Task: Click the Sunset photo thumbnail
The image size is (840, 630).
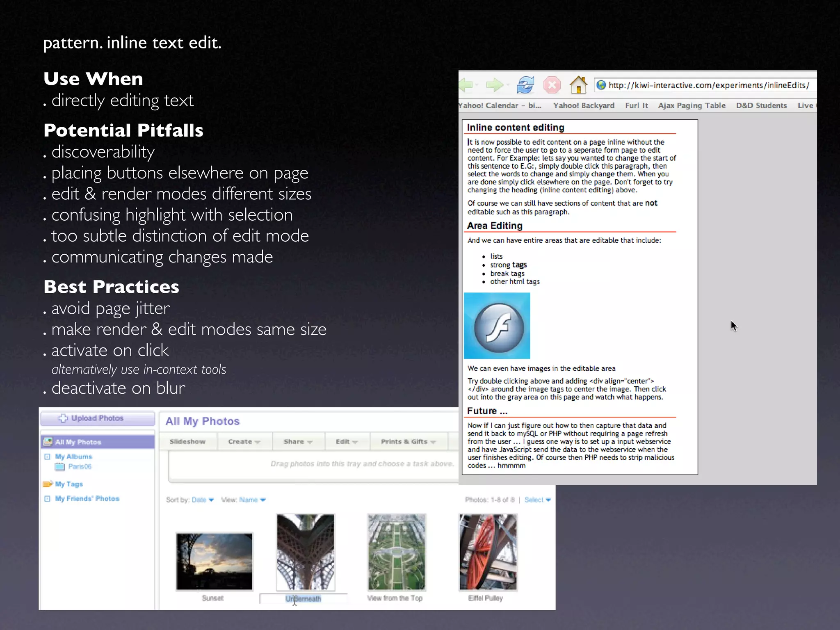Action: pos(214,562)
